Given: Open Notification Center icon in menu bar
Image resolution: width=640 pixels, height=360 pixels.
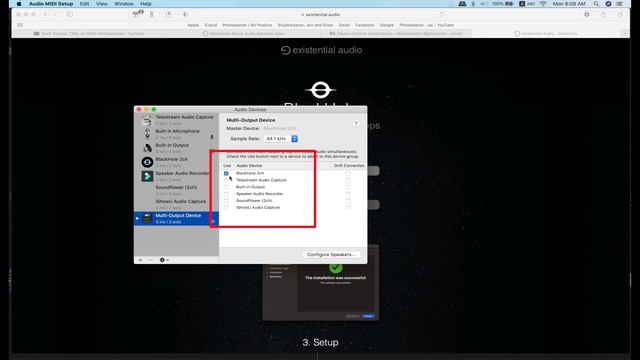Looking at the screenshot, I should tap(620, 4).
